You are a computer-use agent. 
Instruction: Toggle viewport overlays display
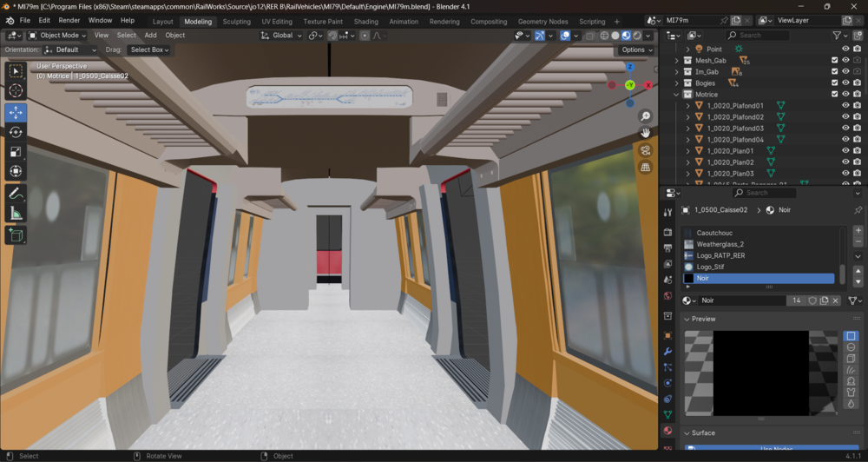[565, 36]
